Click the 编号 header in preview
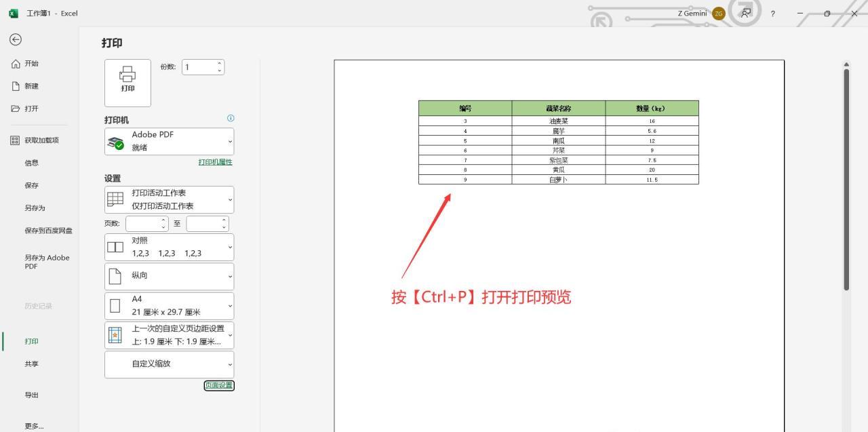The height and width of the screenshot is (432, 868). (x=465, y=108)
